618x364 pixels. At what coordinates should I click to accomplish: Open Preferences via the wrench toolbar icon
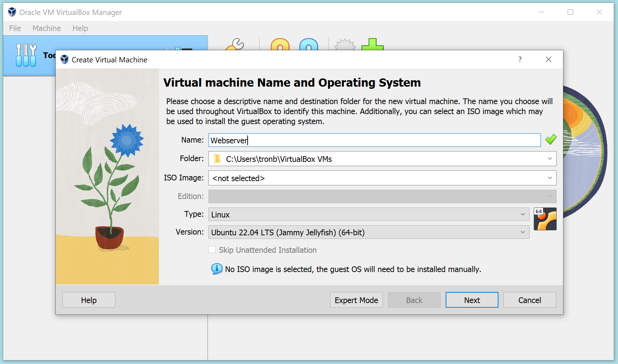tap(234, 46)
